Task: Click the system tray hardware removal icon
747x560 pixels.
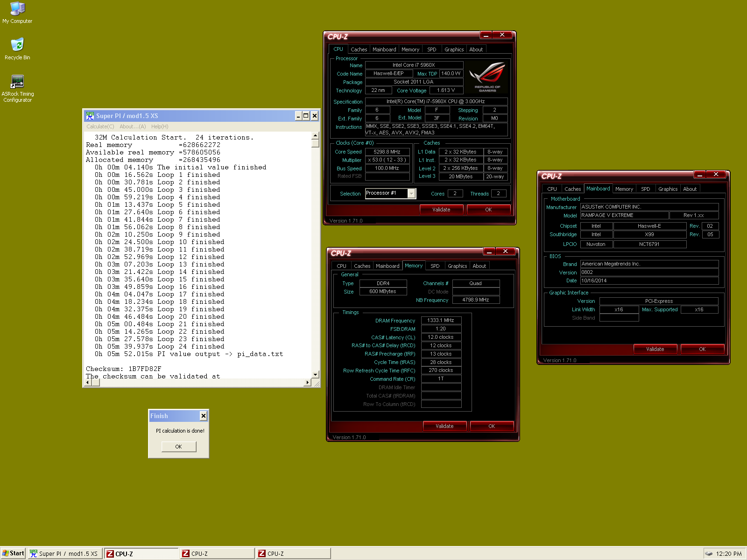Action: click(x=709, y=553)
